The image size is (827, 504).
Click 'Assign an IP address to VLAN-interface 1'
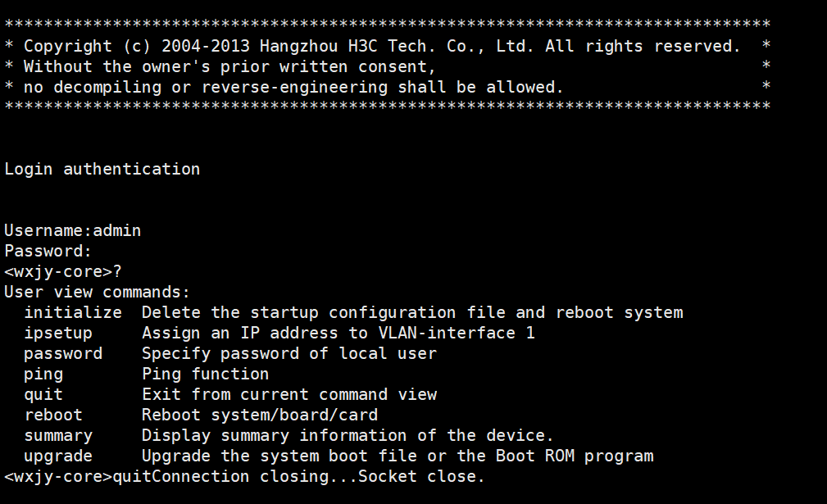[338, 333]
